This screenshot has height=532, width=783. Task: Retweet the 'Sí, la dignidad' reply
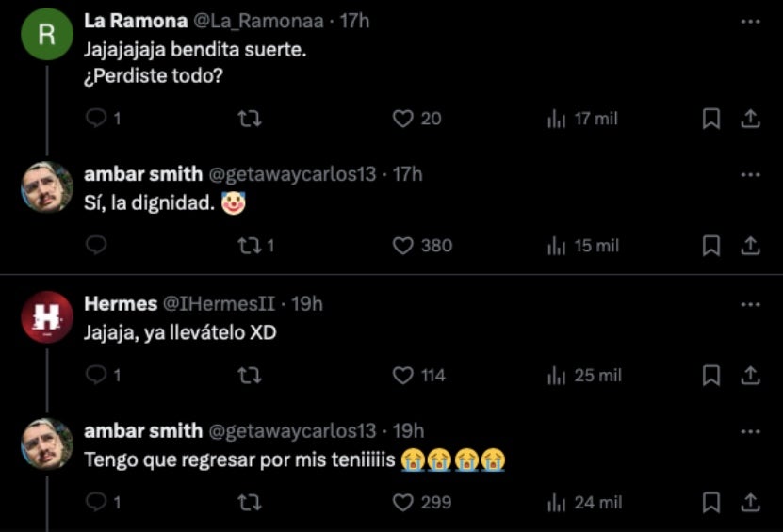(250, 246)
